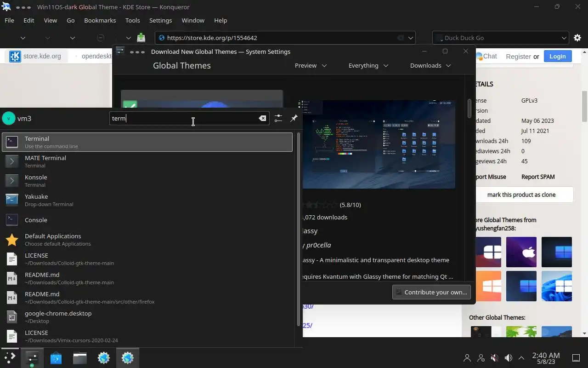Open the Console application result
Screen dimensions: 588x368
click(x=147, y=220)
